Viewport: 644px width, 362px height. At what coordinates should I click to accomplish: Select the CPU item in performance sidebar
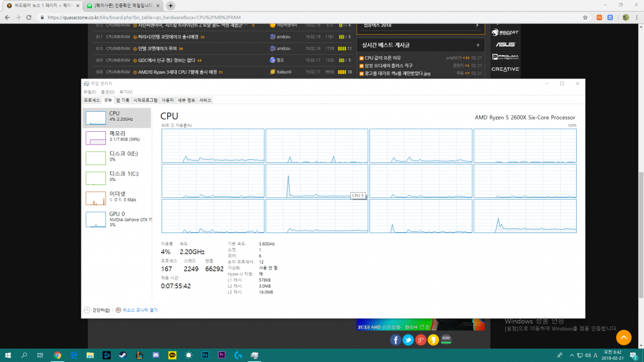tap(117, 118)
